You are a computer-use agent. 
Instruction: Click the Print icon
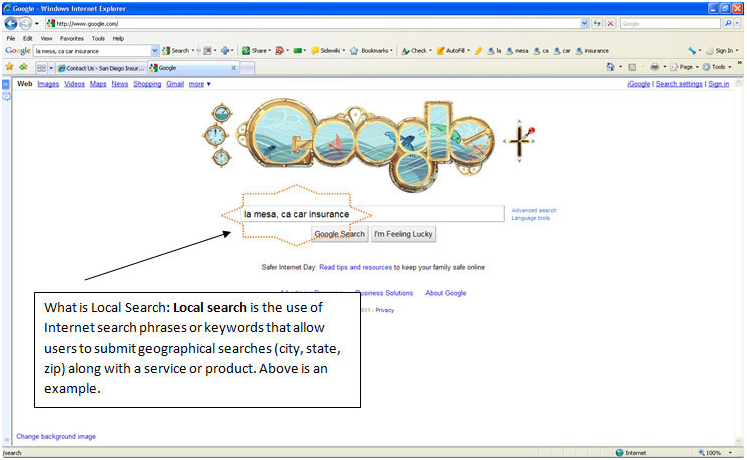coord(655,67)
